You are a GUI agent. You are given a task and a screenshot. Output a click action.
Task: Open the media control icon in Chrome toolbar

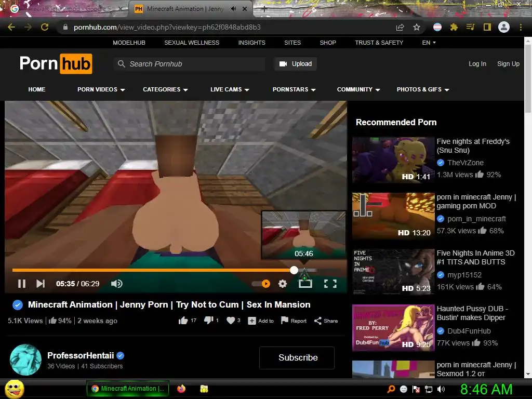point(470,27)
